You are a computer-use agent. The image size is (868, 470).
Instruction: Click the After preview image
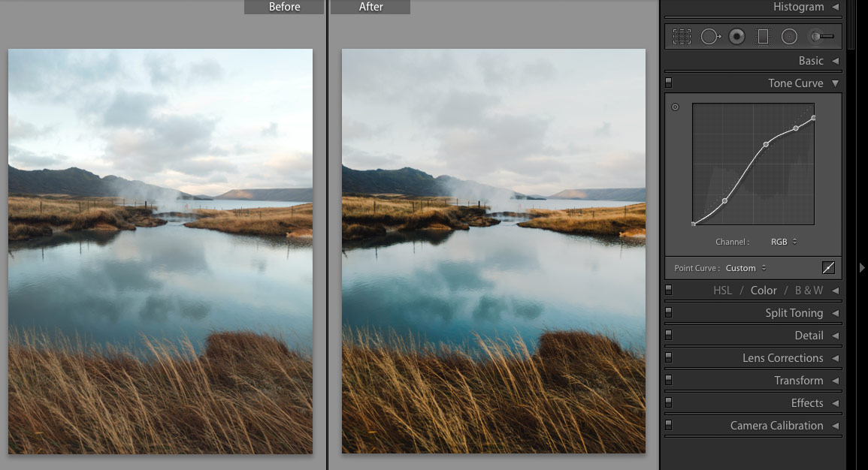click(493, 250)
